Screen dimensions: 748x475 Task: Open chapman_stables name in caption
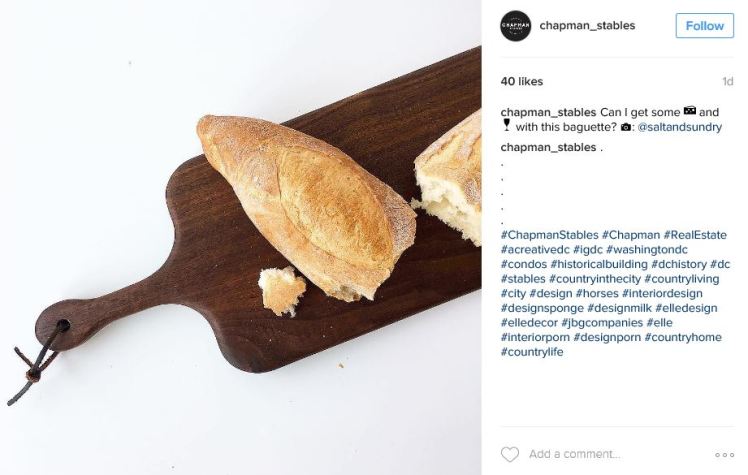548,113
